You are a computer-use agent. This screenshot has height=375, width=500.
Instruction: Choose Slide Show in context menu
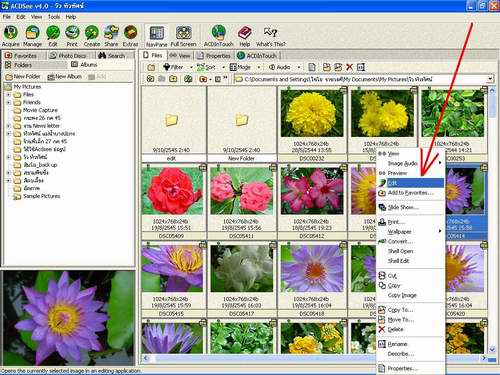pyautogui.click(x=411, y=207)
